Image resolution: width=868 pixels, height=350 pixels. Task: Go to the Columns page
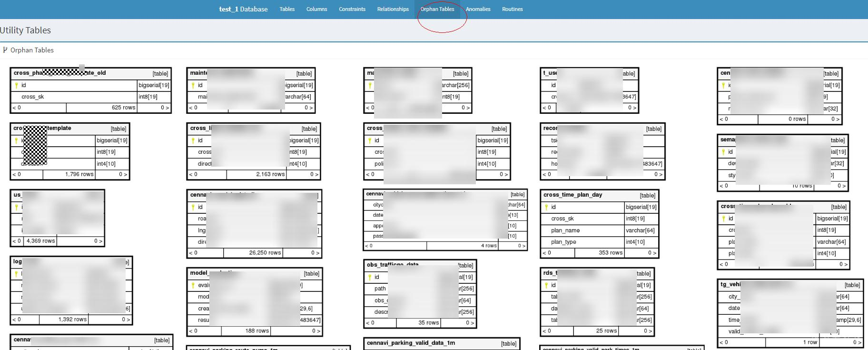[316, 9]
